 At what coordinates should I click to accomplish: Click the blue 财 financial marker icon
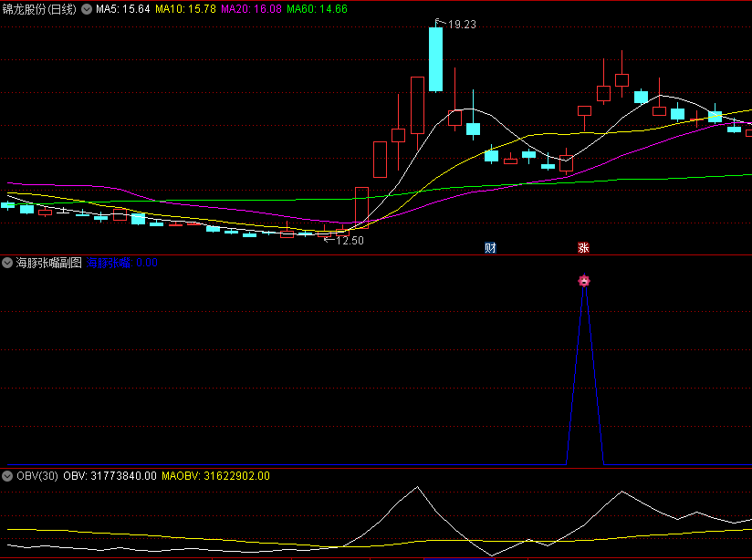tap(490, 248)
